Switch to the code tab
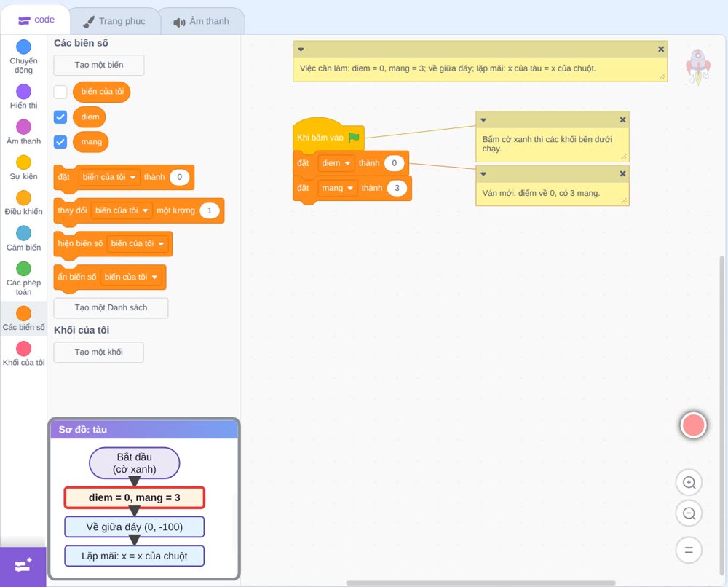This screenshot has height=587, width=728. (36, 20)
